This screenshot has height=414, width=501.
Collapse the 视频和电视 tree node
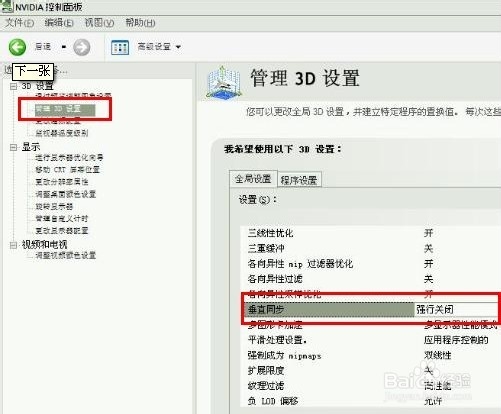(14, 245)
